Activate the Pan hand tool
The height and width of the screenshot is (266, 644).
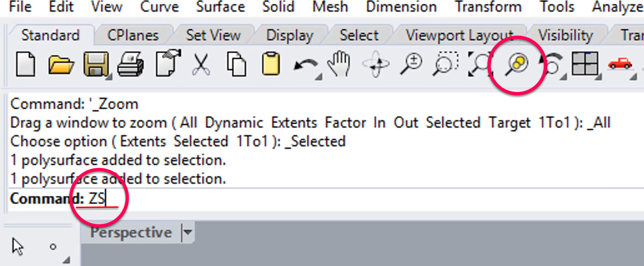point(339,64)
